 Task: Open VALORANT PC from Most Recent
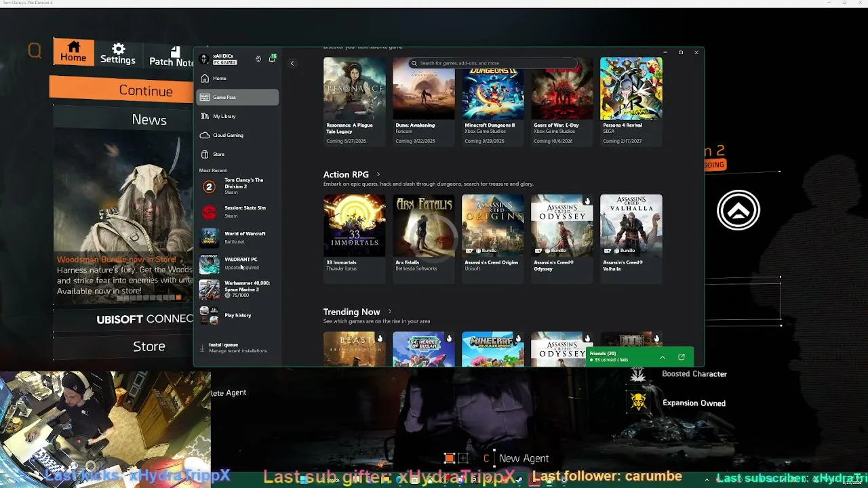(x=237, y=263)
